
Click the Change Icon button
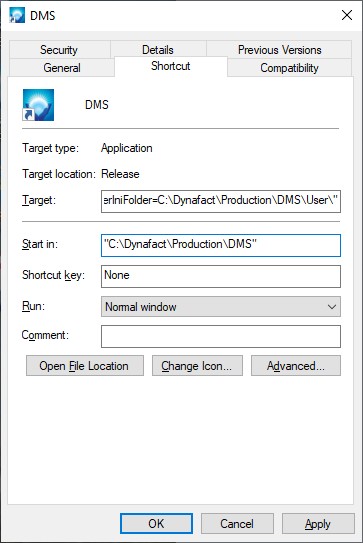click(197, 366)
